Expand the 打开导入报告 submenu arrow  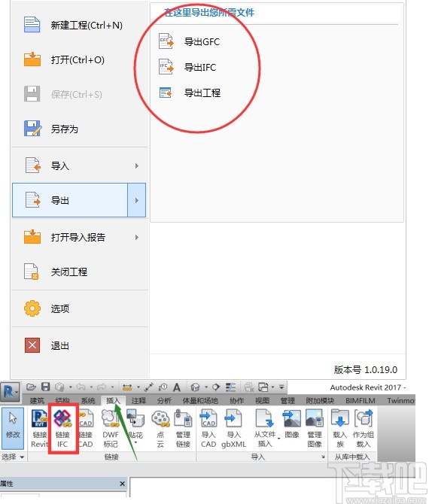137,237
